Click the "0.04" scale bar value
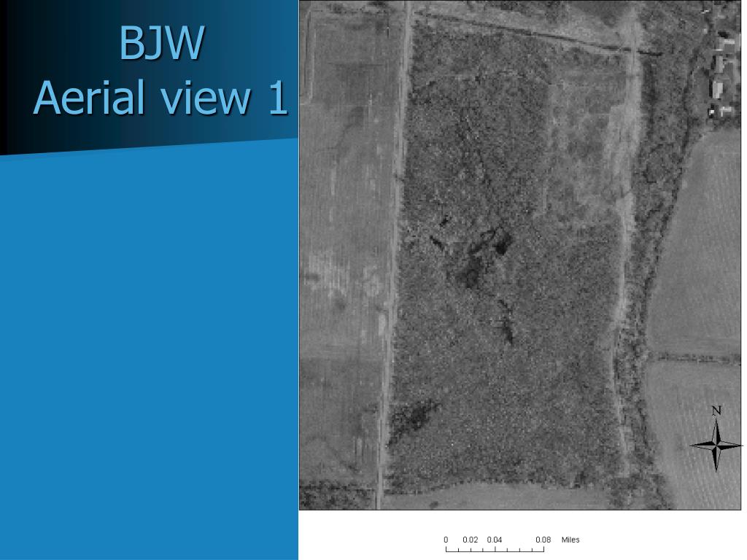Image resolution: width=747 pixels, height=560 pixels. click(x=495, y=540)
